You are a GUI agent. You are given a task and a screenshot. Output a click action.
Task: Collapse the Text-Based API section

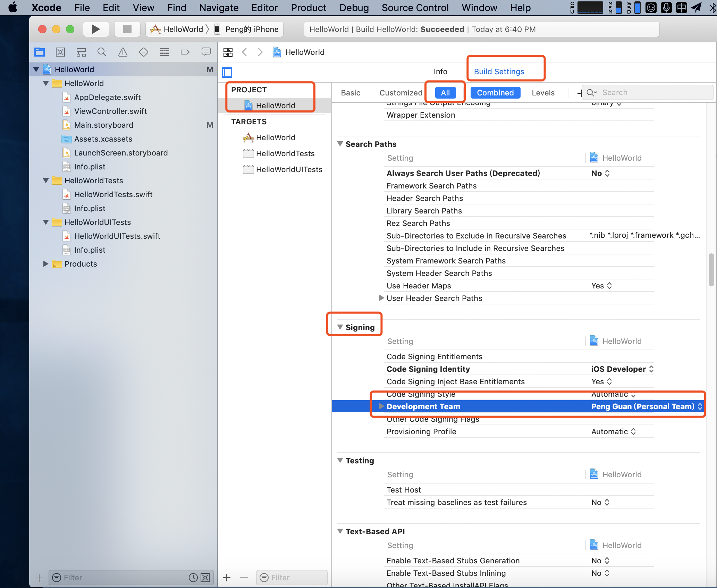coord(340,531)
